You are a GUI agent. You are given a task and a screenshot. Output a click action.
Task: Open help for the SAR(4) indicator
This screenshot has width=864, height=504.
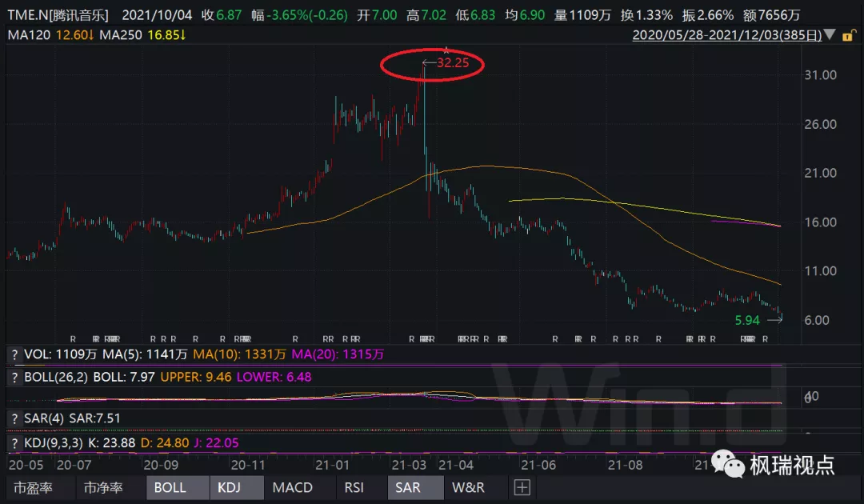pos(13,418)
